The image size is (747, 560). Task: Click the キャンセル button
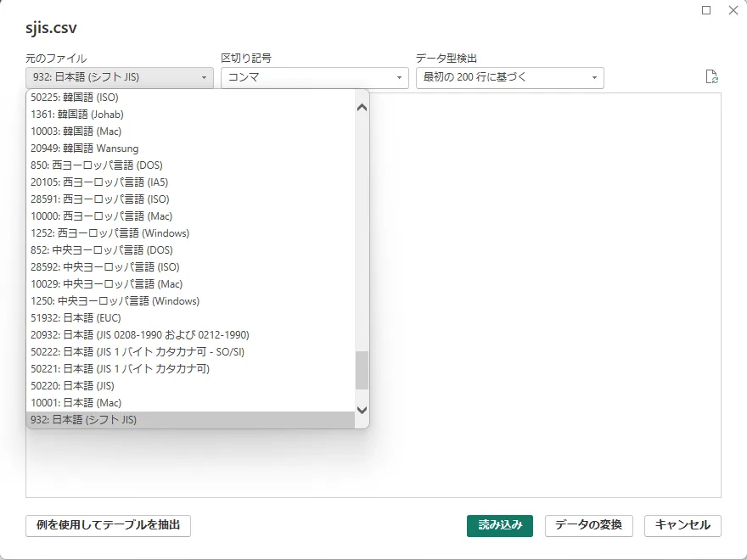682,526
